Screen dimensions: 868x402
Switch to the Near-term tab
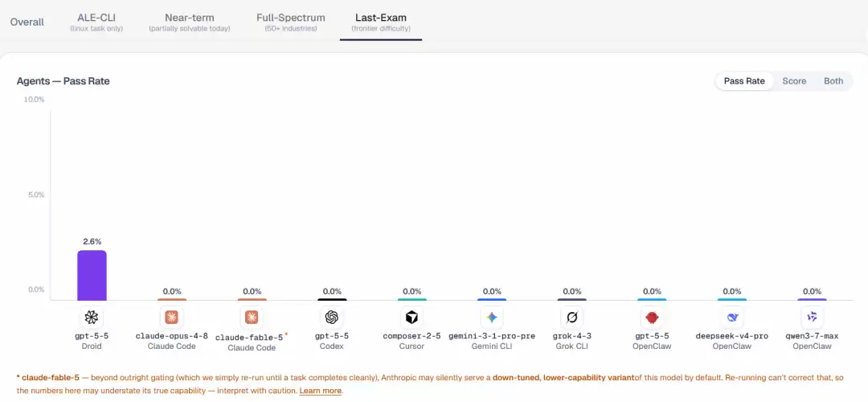pyautogui.click(x=190, y=23)
